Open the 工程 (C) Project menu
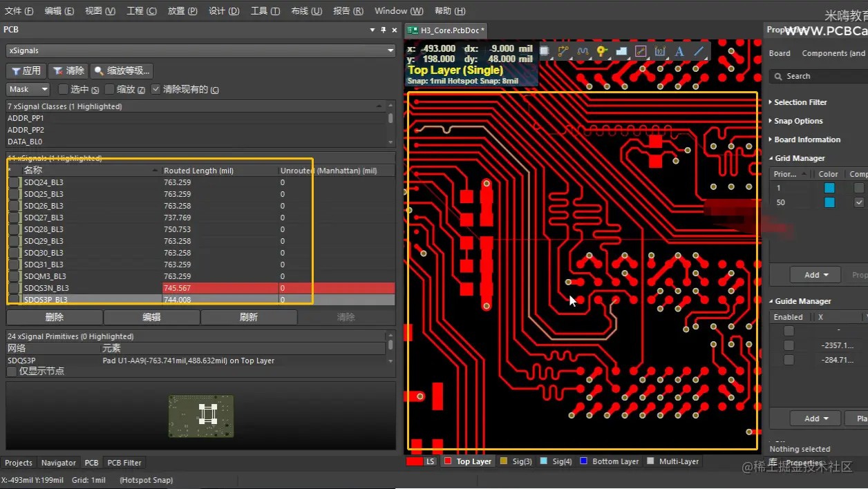The width and height of the screenshot is (868, 489). pos(142,11)
